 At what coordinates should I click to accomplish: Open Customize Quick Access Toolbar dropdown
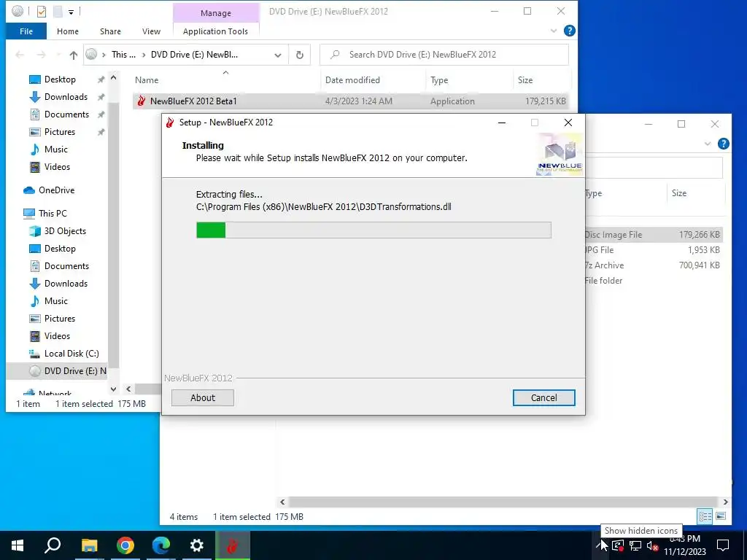(x=71, y=12)
